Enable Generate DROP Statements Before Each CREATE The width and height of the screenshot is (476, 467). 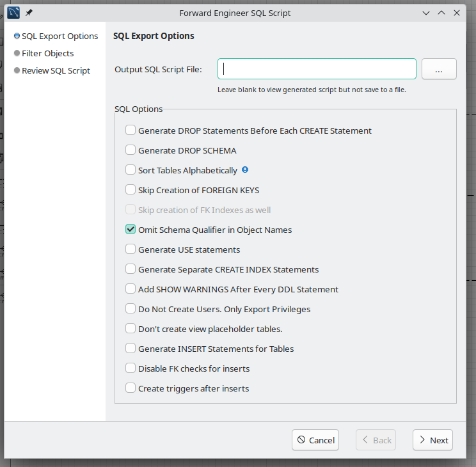131,131
